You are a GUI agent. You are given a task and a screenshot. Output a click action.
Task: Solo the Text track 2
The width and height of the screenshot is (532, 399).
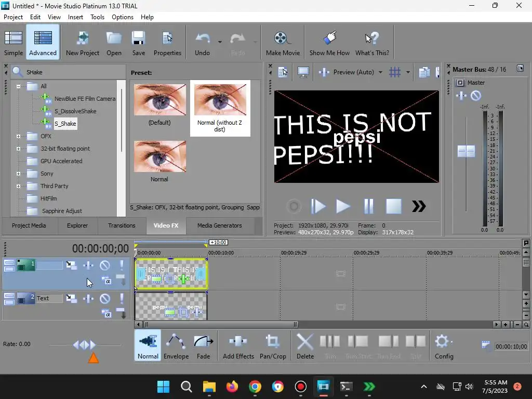[x=122, y=298]
